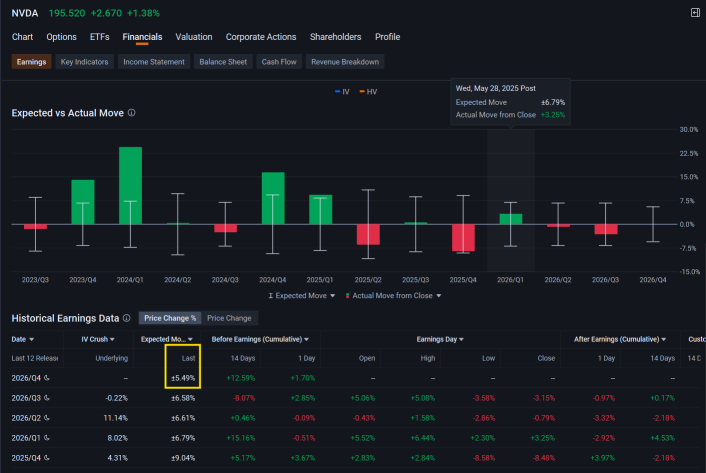The height and width of the screenshot is (473, 706).
Task: Click the +5.06% Open value
Action: [x=363, y=398]
